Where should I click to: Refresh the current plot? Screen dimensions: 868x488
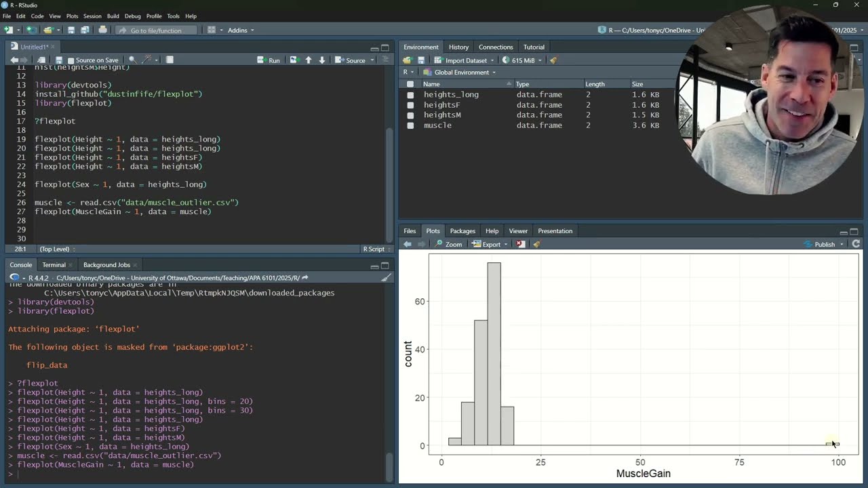(856, 244)
